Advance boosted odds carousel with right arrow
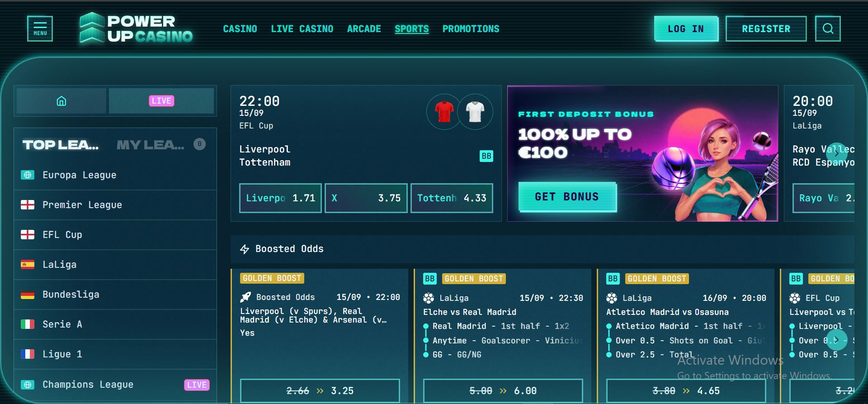This screenshot has height=404, width=868. click(x=836, y=339)
